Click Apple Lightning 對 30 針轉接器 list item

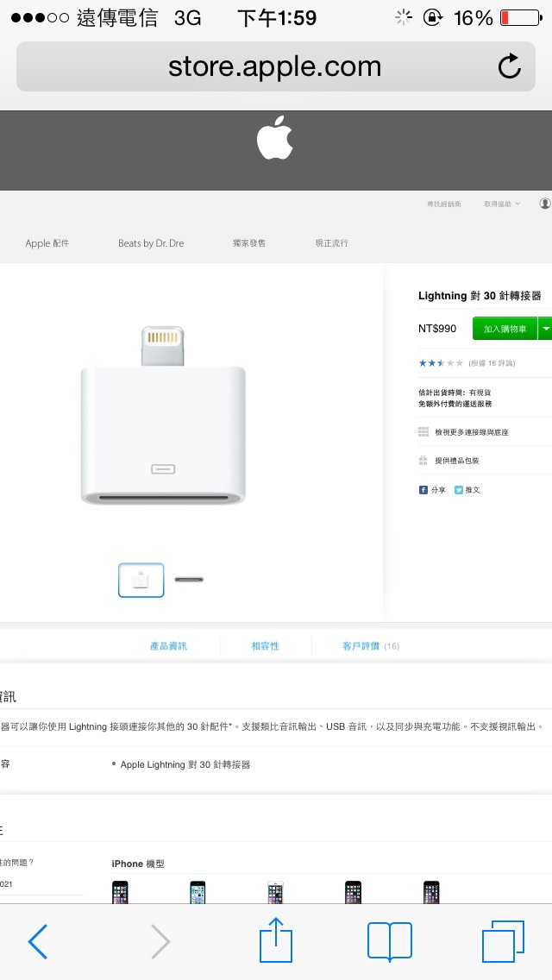(185, 764)
